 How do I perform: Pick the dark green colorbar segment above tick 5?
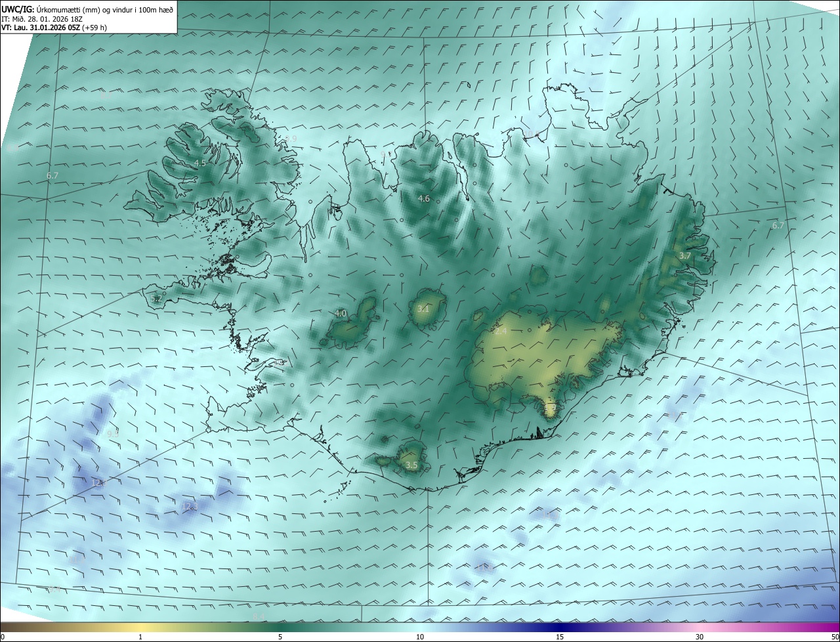[x=280, y=627]
